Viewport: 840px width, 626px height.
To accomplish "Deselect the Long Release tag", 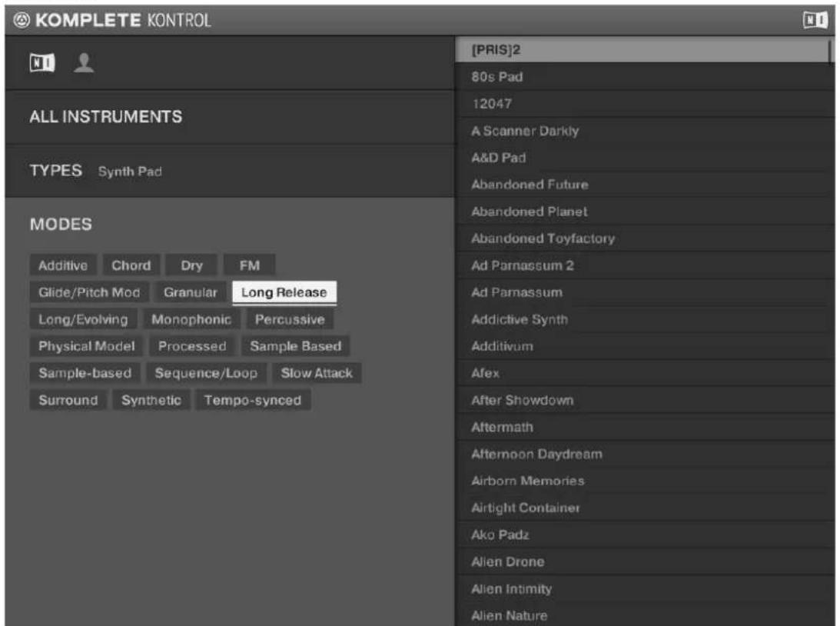I will (284, 292).
